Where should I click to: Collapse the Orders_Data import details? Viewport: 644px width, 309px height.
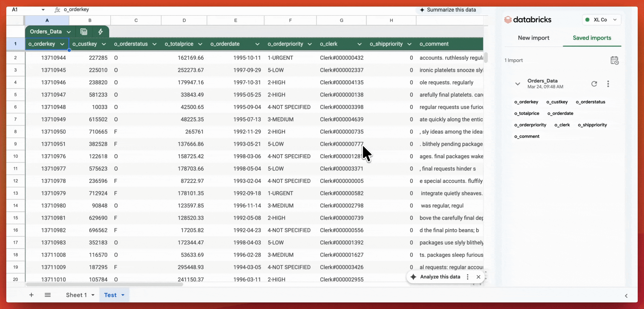click(x=517, y=84)
